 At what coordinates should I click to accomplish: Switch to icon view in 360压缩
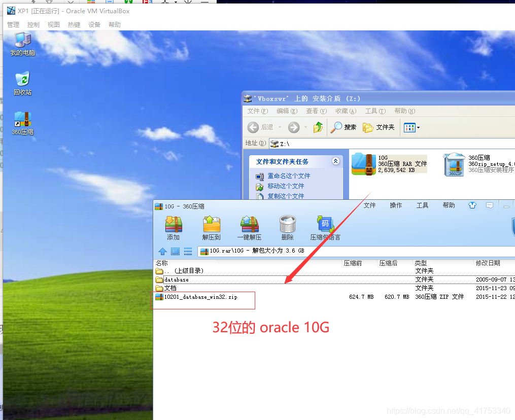point(176,252)
